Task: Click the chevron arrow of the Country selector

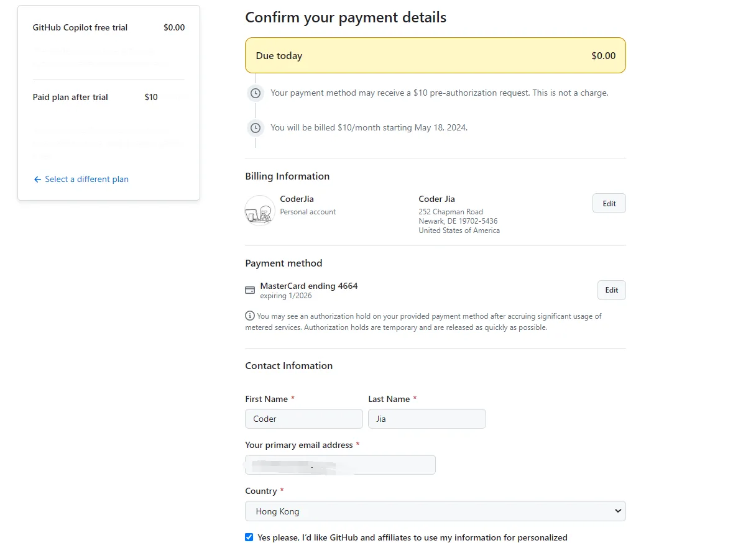Action: coord(617,511)
